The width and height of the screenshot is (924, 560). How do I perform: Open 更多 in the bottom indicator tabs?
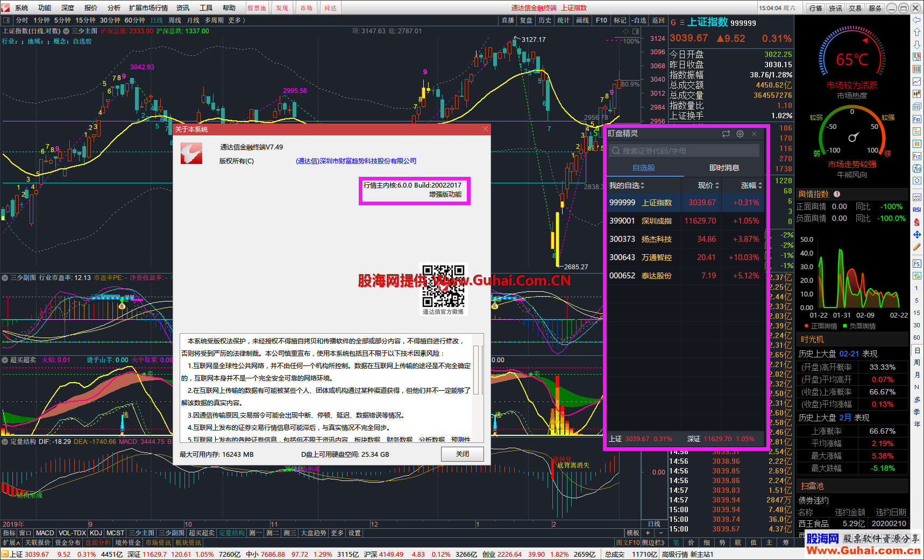337,533
